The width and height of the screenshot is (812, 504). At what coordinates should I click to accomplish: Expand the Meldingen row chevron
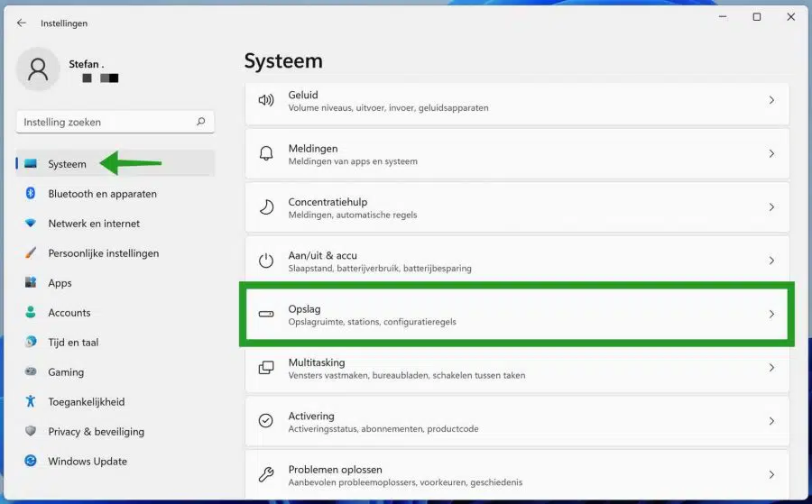pyautogui.click(x=771, y=153)
